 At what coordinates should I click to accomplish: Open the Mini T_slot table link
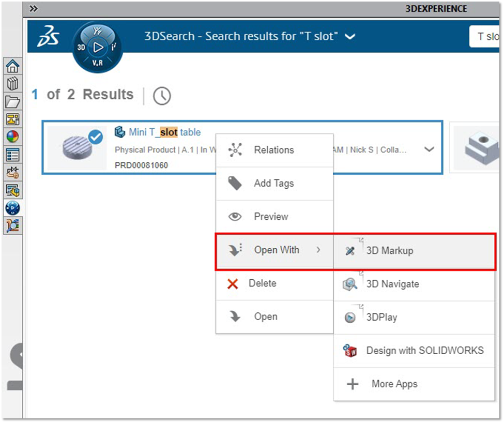[160, 132]
